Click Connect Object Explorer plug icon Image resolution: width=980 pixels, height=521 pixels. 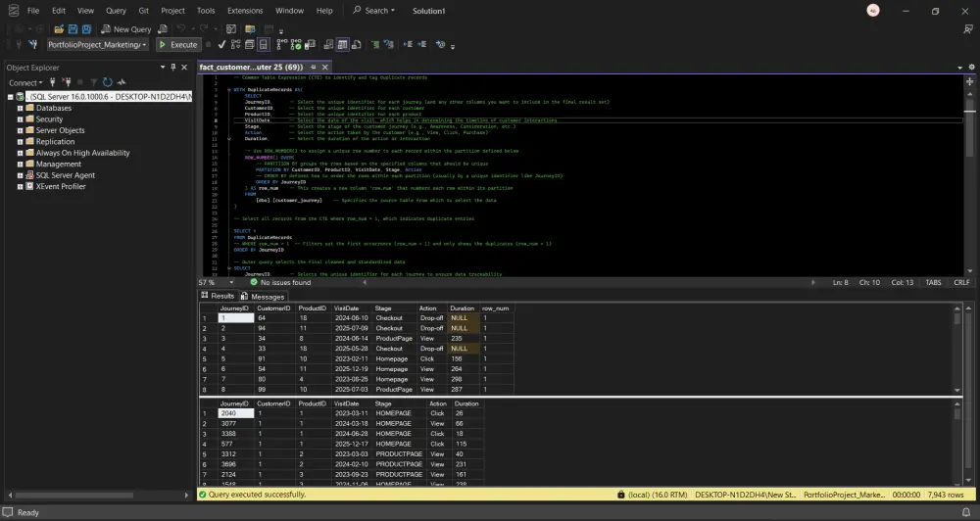point(50,83)
